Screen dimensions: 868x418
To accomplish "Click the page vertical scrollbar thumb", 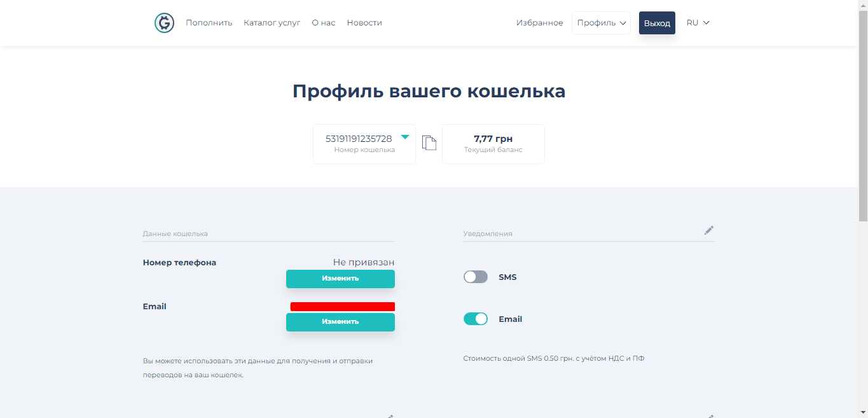I will tap(863, 115).
